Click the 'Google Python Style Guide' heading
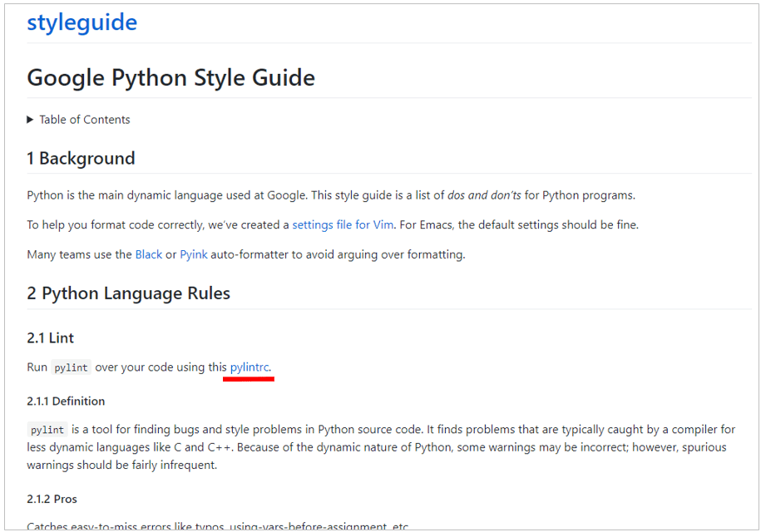This screenshot has height=532, width=761. tap(170, 77)
